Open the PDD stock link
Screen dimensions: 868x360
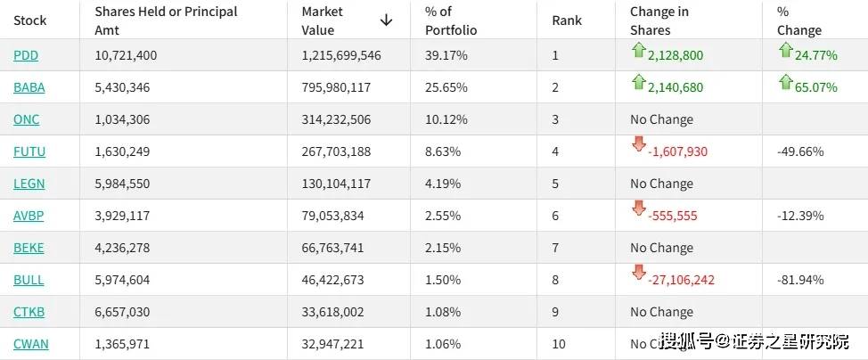tap(26, 55)
